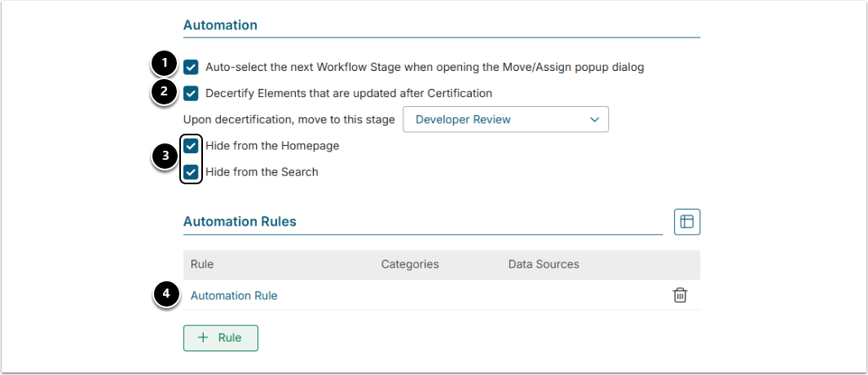Click the 'Upon decertification' stage label
868x375 pixels.
[x=289, y=119]
